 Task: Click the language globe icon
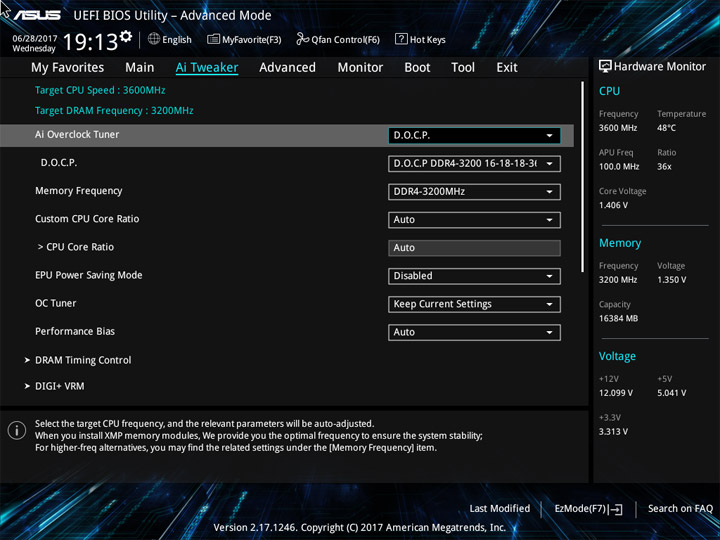pyautogui.click(x=154, y=39)
